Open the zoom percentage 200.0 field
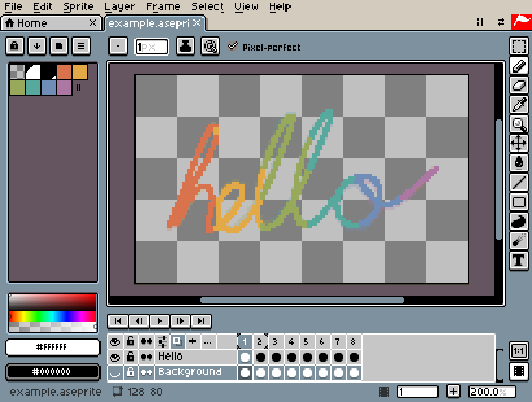Screen dimensions: 532x402 pos(492,392)
